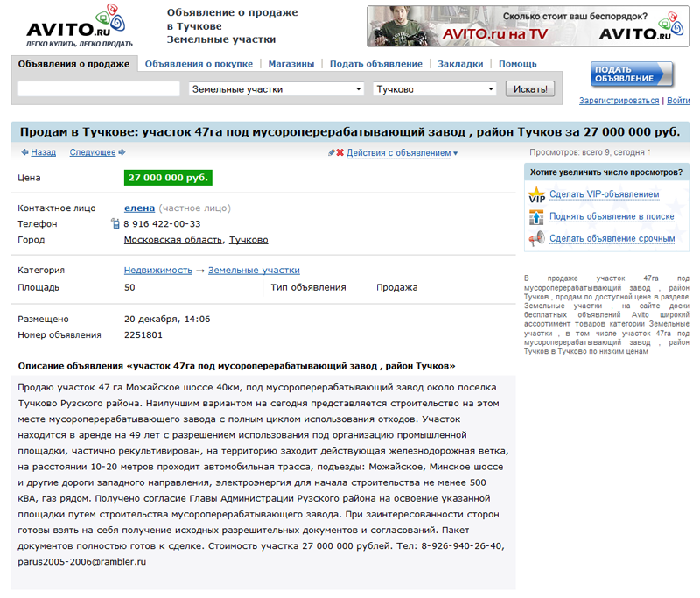Image resolution: width=700 pixels, height=598 pixels.
Task: Open the Тучково city dropdown
Action: click(x=435, y=89)
